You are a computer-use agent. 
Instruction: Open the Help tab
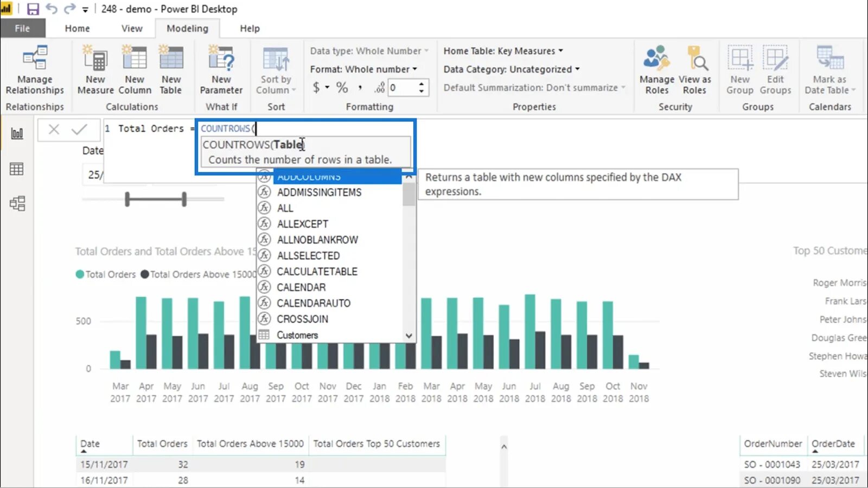[250, 28]
